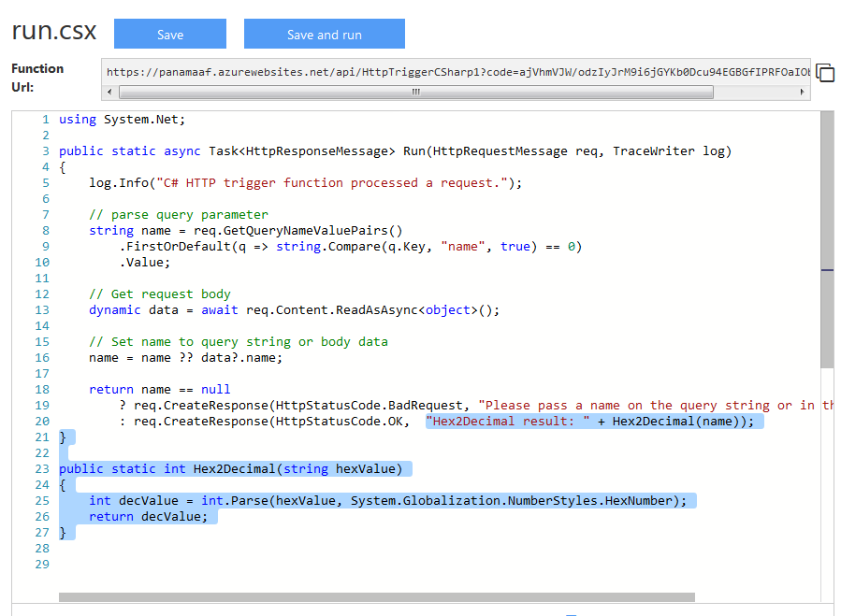
Task: Click the code editor bottom horizontal scrollbar
Action: (x=376, y=596)
